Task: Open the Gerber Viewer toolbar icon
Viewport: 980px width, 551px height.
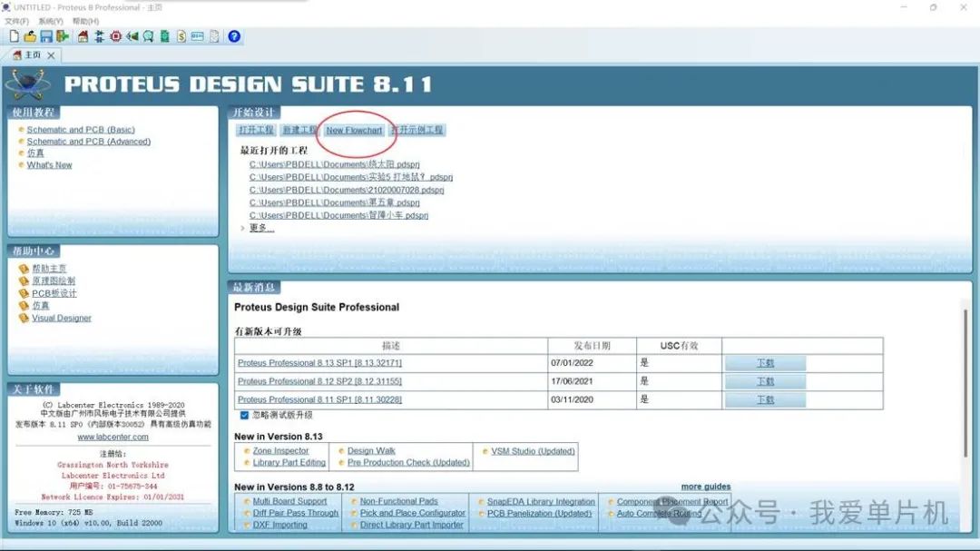Action: click(148, 36)
